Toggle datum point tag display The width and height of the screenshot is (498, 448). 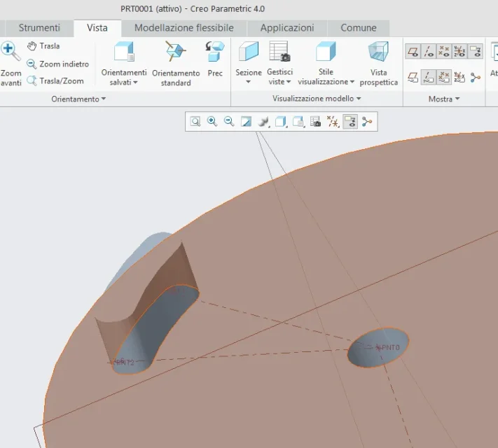point(444,78)
